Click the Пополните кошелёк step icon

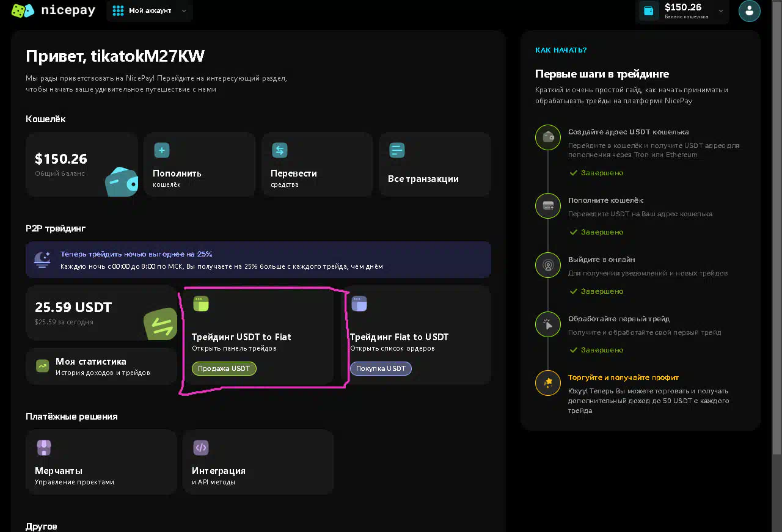pos(548,206)
